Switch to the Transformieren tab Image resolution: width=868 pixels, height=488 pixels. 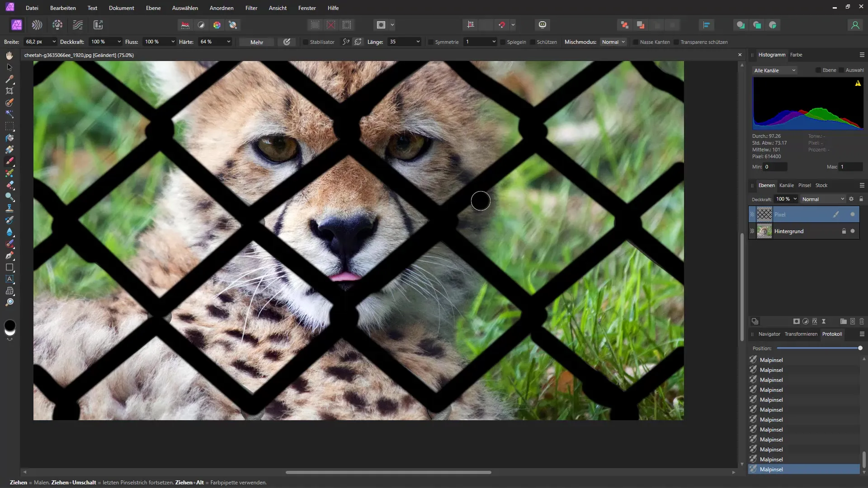click(x=801, y=334)
